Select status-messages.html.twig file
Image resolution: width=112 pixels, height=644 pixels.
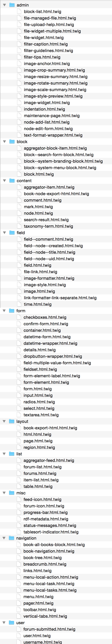(x=50, y=525)
